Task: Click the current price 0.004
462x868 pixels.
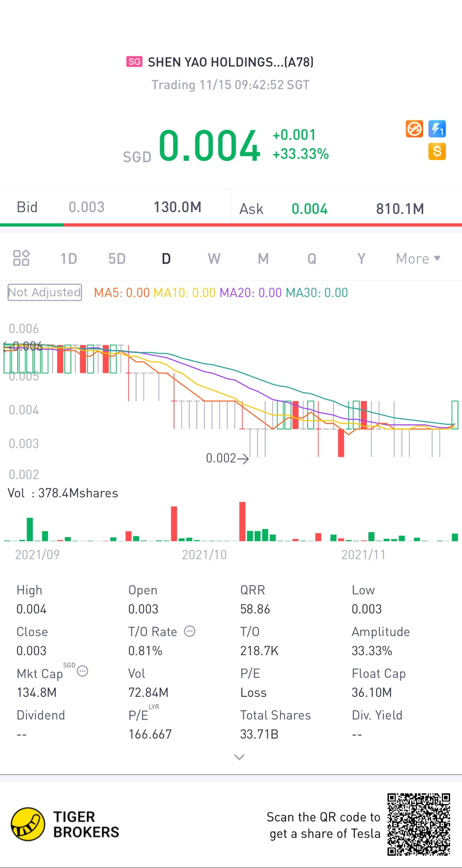Action: (x=209, y=145)
